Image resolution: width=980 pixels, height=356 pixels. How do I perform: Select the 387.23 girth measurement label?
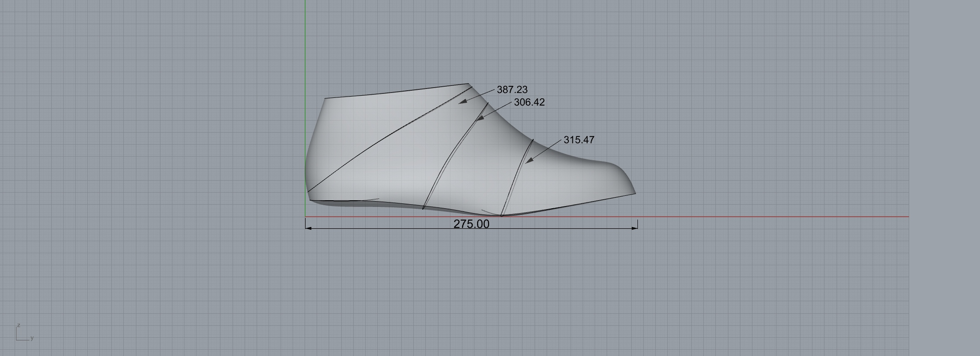point(512,90)
